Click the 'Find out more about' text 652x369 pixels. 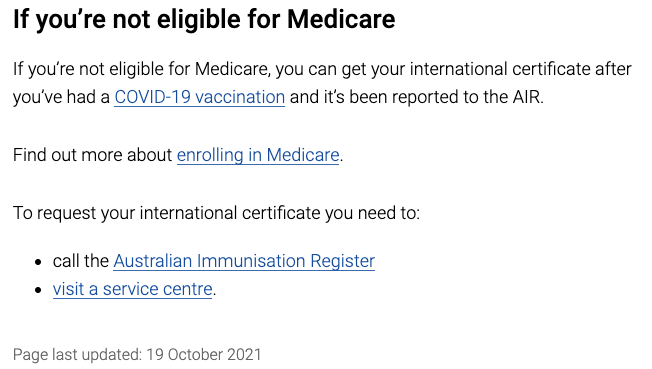[x=92, y=155]
